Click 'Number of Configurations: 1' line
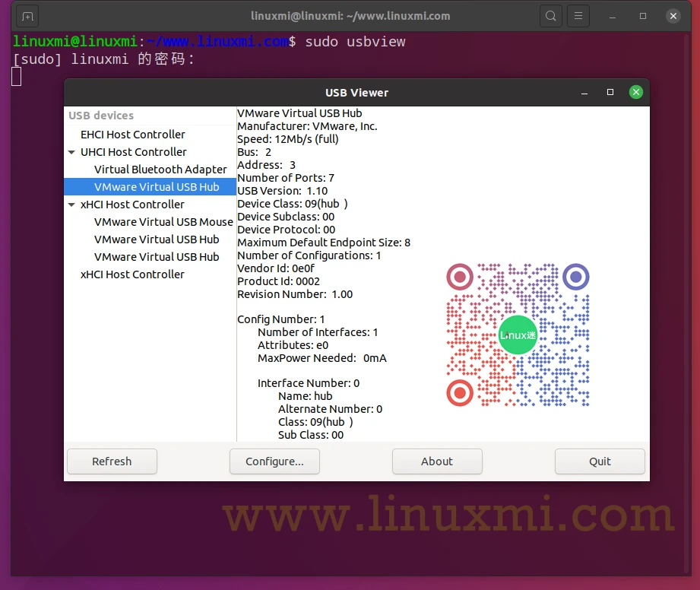Viewport: 700px width, 590px height. pos(309,255)
